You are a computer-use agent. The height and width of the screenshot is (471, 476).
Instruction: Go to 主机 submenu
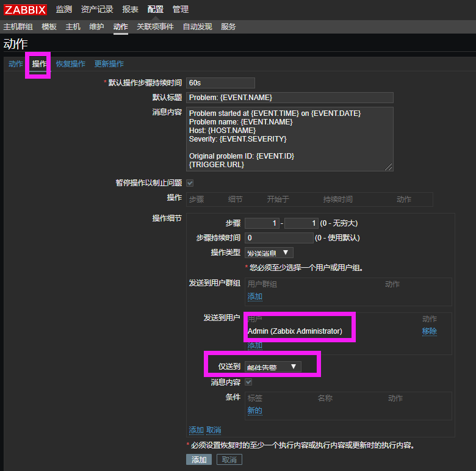click(73, 27)
